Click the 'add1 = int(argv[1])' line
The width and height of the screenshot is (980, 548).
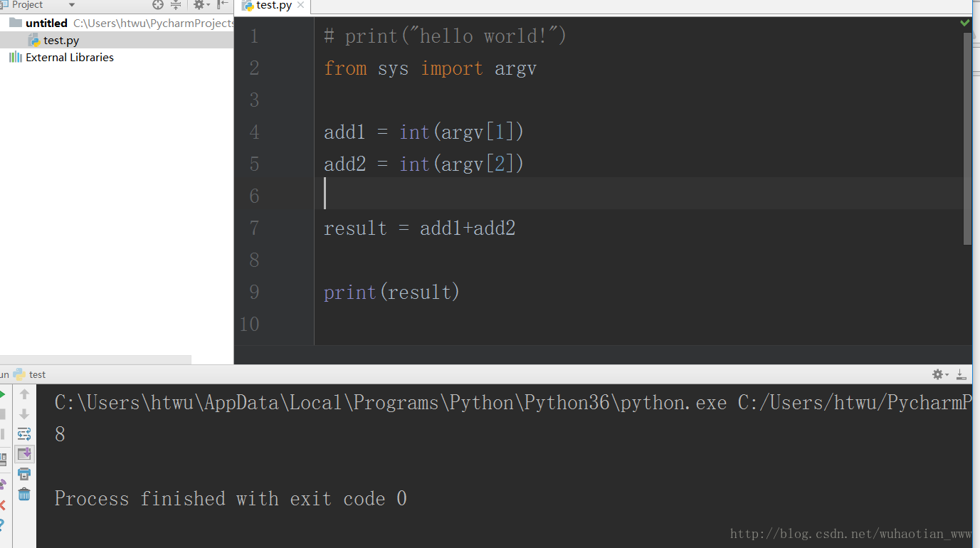[x=424, y=132]
